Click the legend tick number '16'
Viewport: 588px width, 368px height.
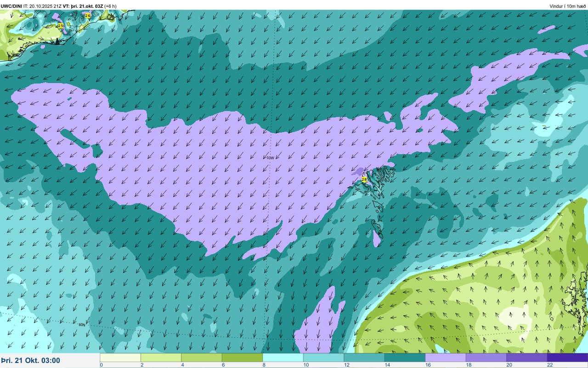coord(428,365)
